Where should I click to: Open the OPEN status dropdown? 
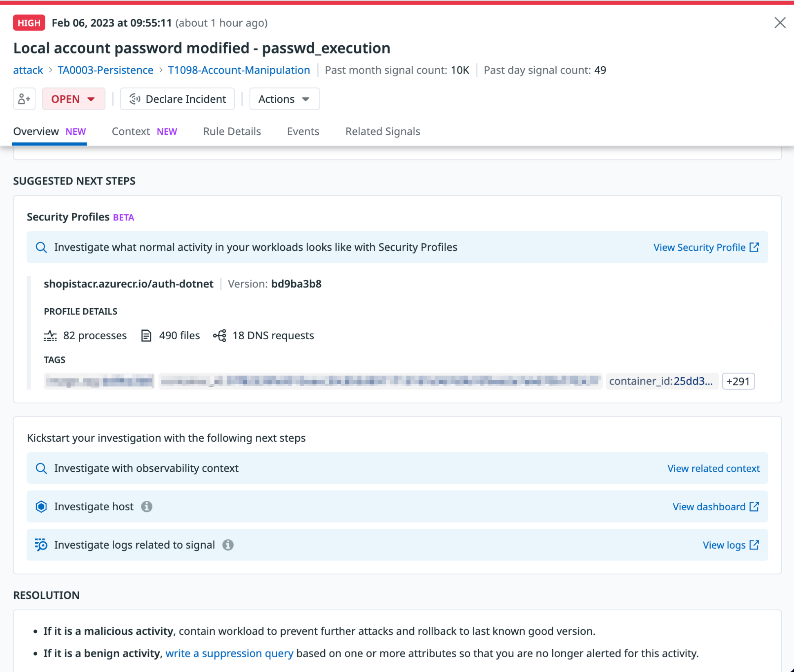pyautogui.click(x=74, y=99)
